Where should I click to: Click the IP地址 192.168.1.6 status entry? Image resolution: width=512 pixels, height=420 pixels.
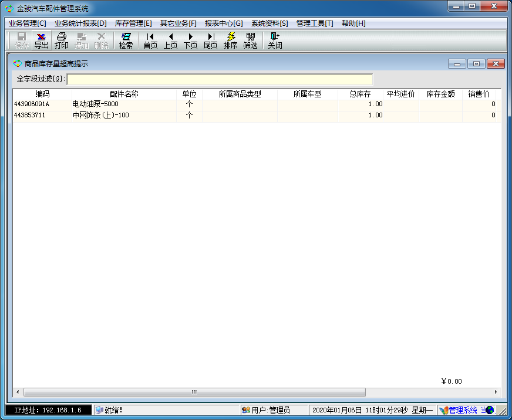48,410
